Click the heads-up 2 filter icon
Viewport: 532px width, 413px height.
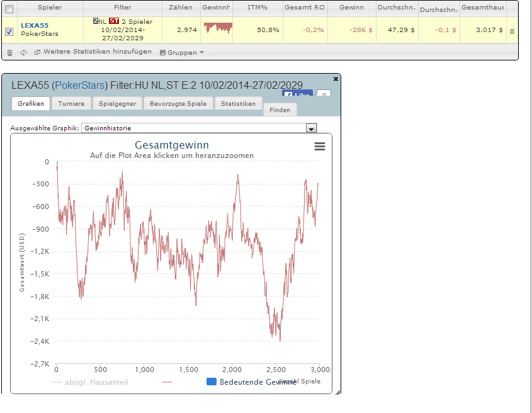pos(96,21)
